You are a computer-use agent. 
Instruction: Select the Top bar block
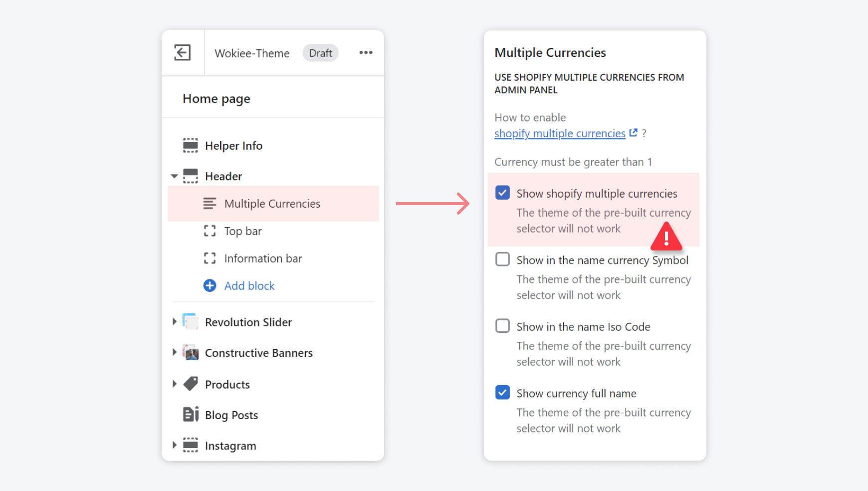tap(243, 231)
